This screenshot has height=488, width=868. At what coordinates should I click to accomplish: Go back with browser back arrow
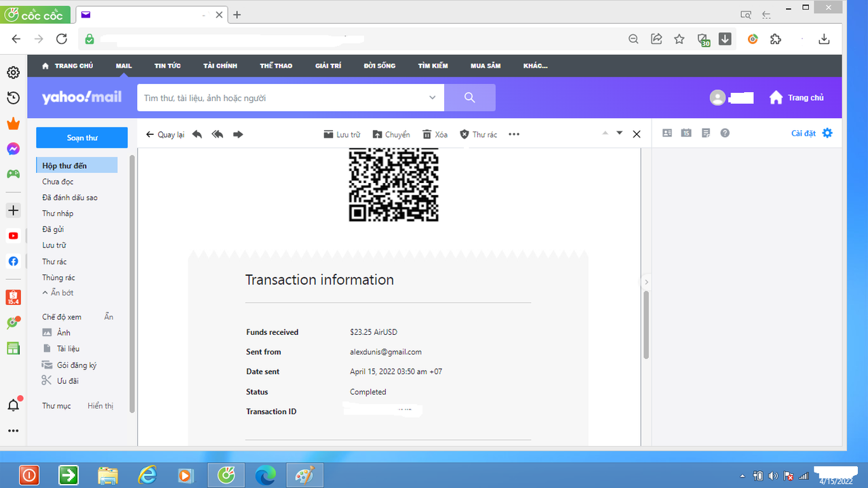point(16,39)
